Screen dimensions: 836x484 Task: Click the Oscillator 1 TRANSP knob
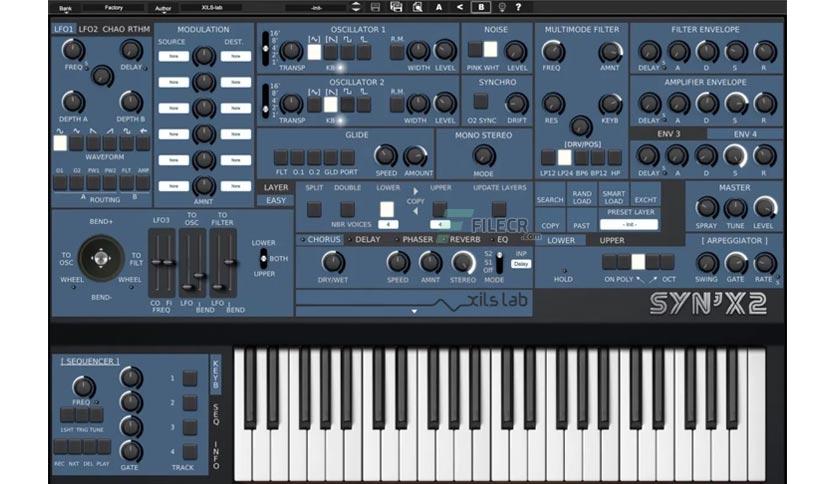(x=291, y=52)
